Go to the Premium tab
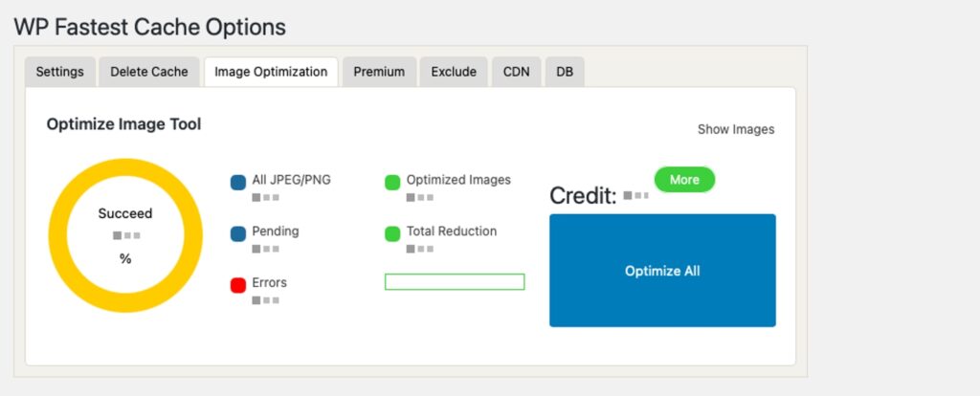The height and width of the screenshot is (396, 980). [379, 72]
